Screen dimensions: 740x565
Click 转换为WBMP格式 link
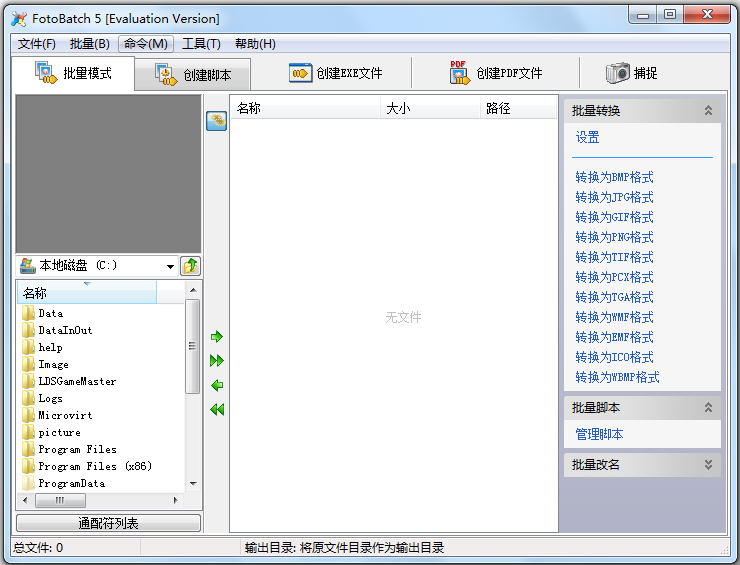point(617,377)
